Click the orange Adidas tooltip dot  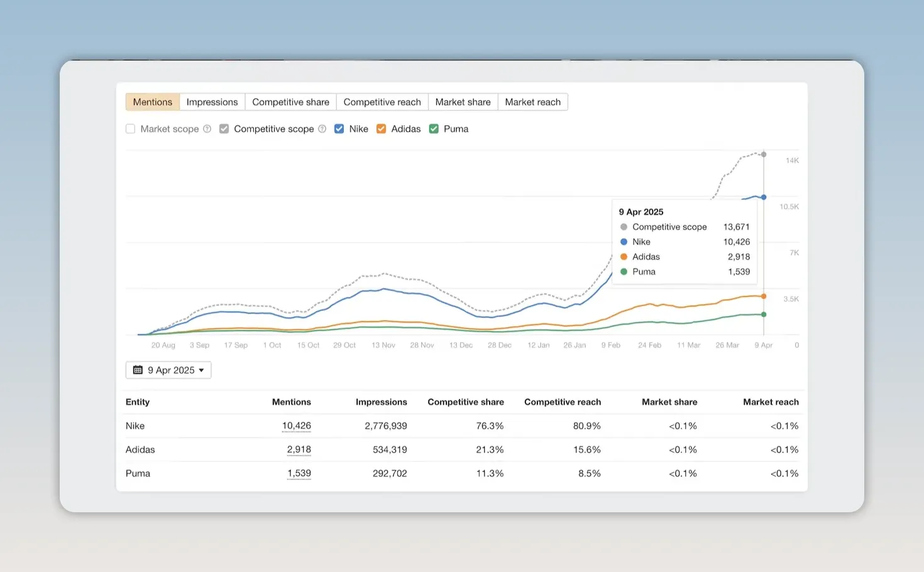(624, 256)
